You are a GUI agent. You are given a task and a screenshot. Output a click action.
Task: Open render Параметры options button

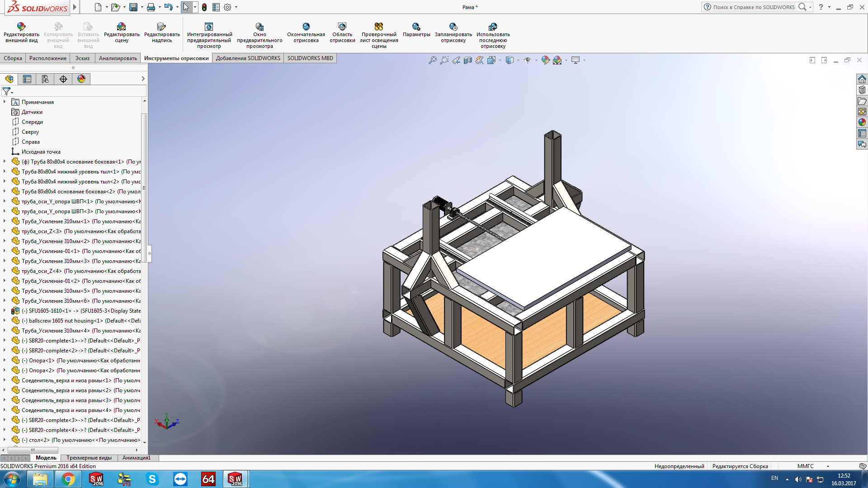click(x=416, y=27)
